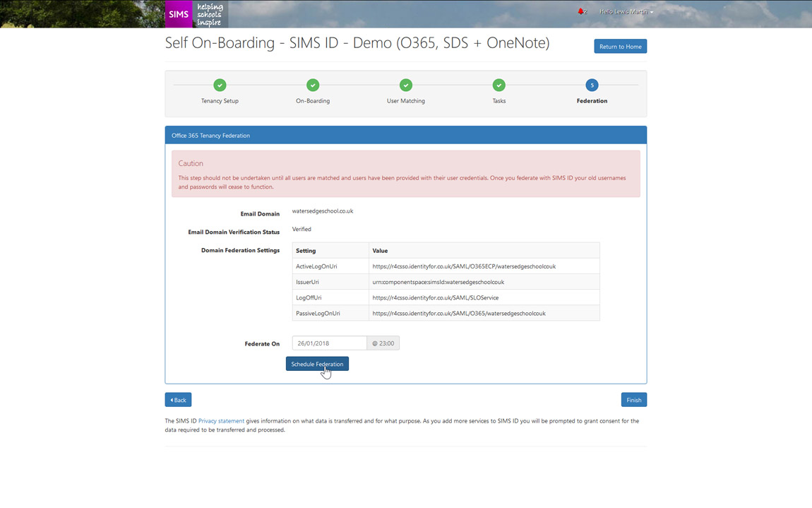812x508 pixels.
Task: Click the ActiveLogOnUri setting cell
Action: (330, 266)
